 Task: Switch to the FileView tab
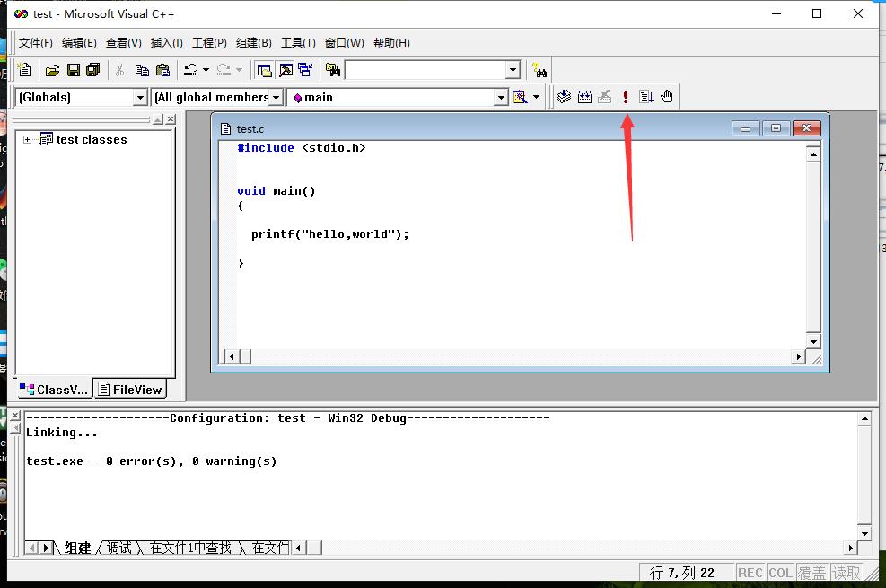pos(129,389)
